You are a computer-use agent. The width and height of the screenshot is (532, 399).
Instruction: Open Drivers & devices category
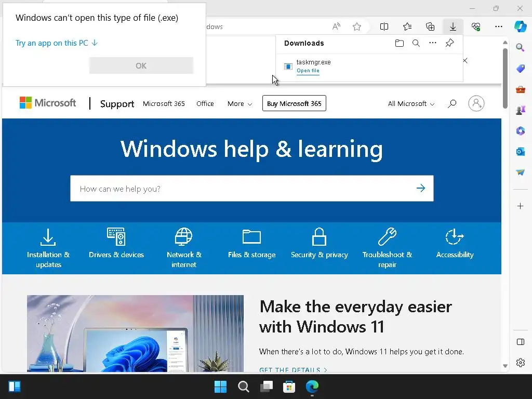coord(116,243)
